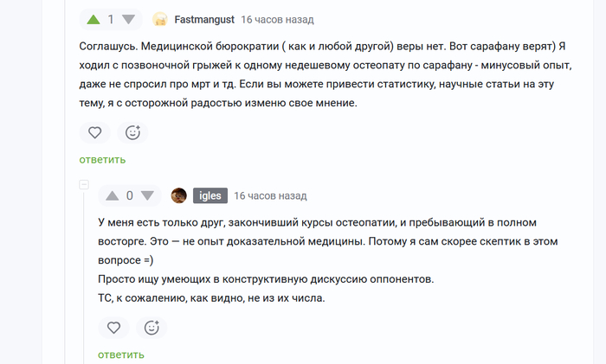Collapse the igles reply thread

84,184
